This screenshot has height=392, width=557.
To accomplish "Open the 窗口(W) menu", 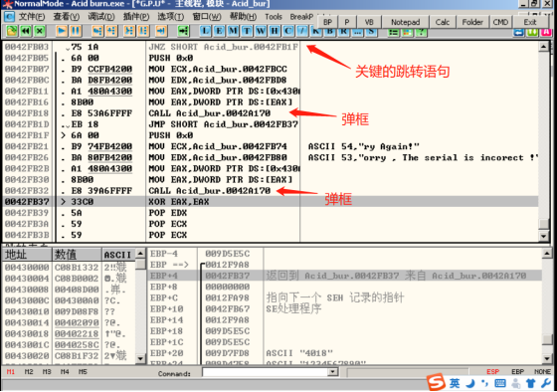I will click(207, 17).
